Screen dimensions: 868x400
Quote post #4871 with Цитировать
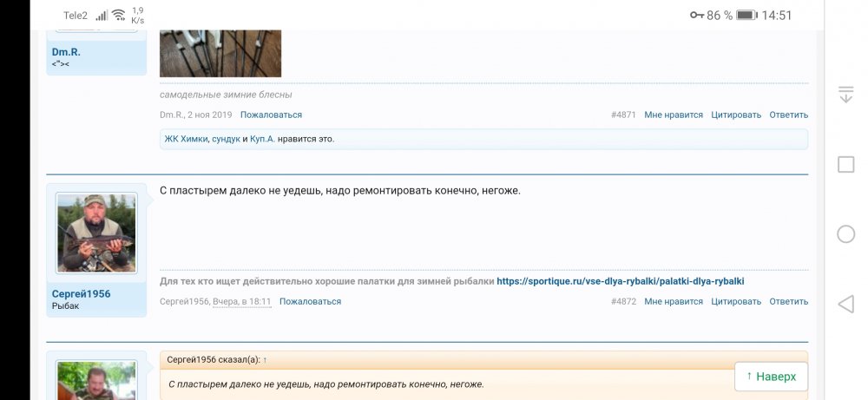coord(735,115)
